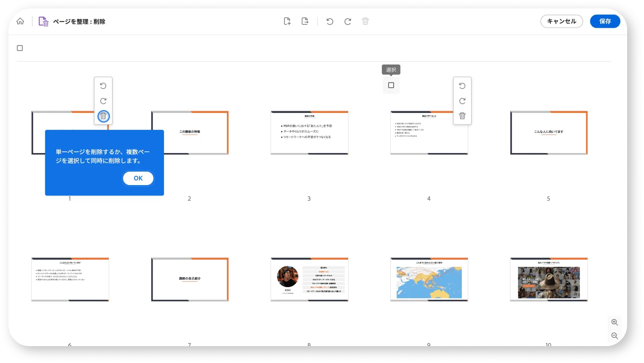This screenshot has height=363, width=644.
Task: Rotate page 4 clockwise
Action: 462,101
